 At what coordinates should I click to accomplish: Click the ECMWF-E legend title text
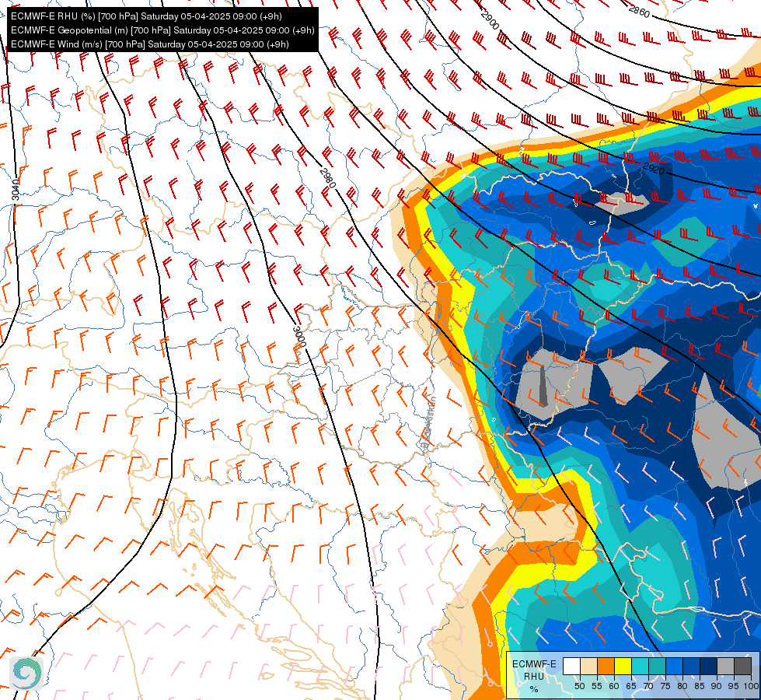[x=534, y=664]
